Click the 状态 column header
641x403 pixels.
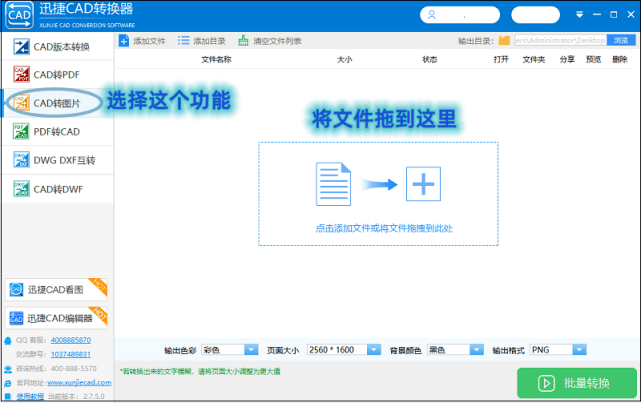430,60
